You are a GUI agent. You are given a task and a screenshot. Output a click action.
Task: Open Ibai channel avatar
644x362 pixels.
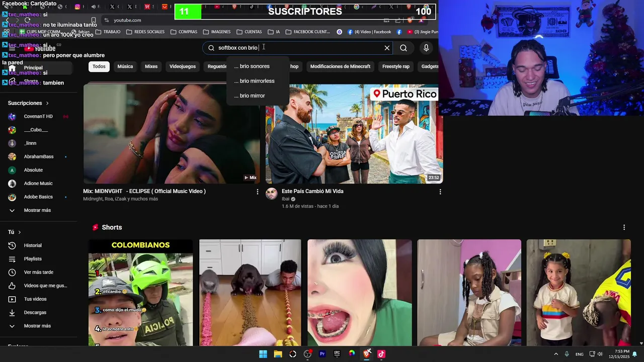click(x=272, y=194)
